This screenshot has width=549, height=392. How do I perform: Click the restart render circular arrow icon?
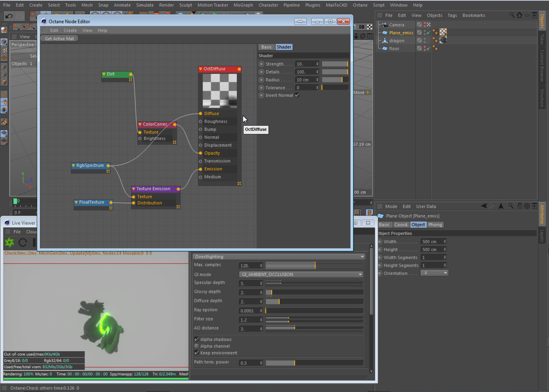23,242
